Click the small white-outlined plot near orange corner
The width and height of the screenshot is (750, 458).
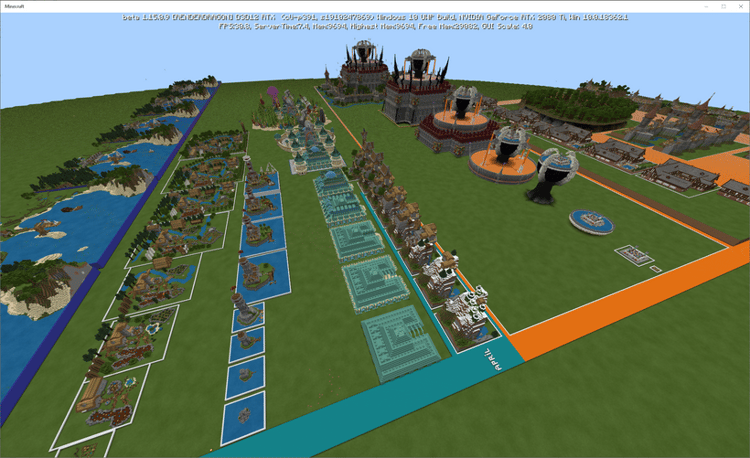click(635, 255)
